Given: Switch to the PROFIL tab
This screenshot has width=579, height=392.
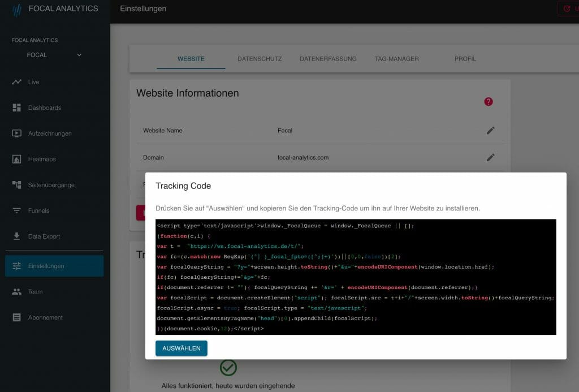Looking at the screenshot, I should point(465,59).
